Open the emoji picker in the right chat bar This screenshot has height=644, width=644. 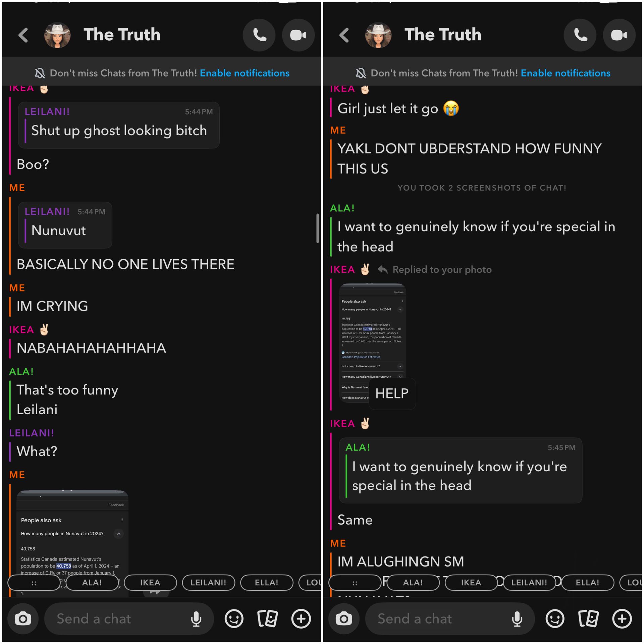555,619
